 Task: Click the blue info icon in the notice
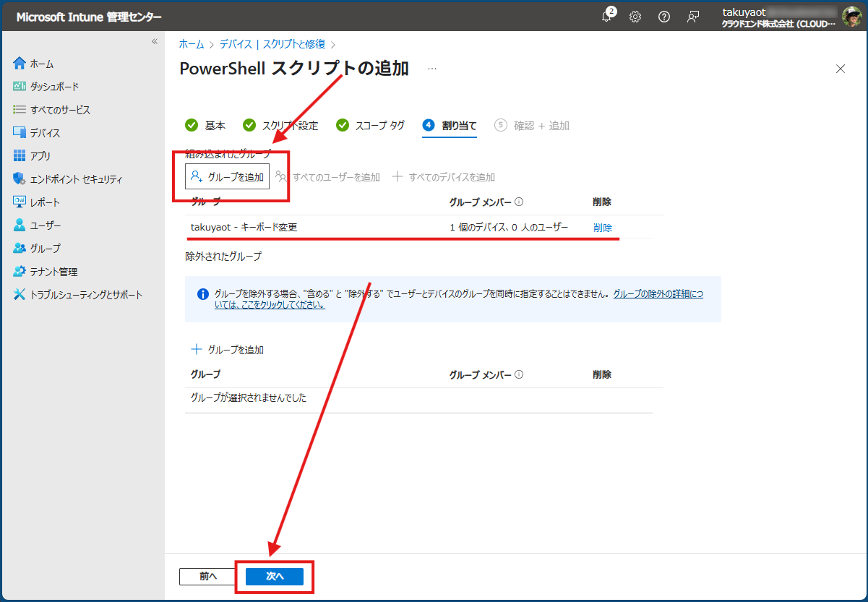pyautogui.click(x=203, y=294)
